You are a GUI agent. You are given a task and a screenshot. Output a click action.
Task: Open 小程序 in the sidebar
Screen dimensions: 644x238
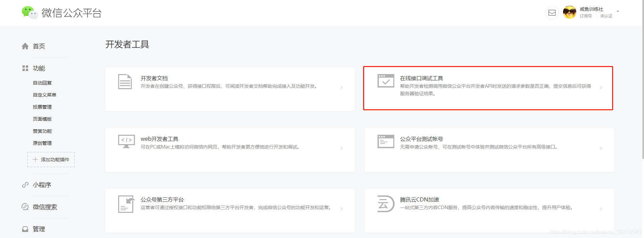click(x=42, y=185)
